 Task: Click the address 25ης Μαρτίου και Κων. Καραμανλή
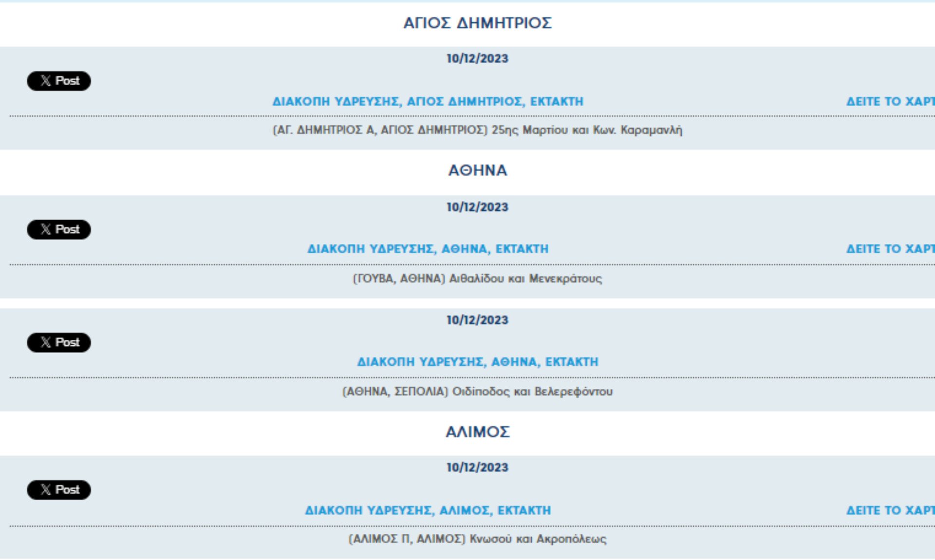587,130
